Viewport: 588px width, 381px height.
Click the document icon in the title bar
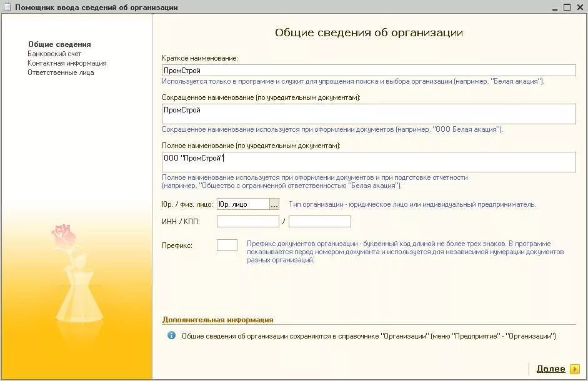coord(7,7)
